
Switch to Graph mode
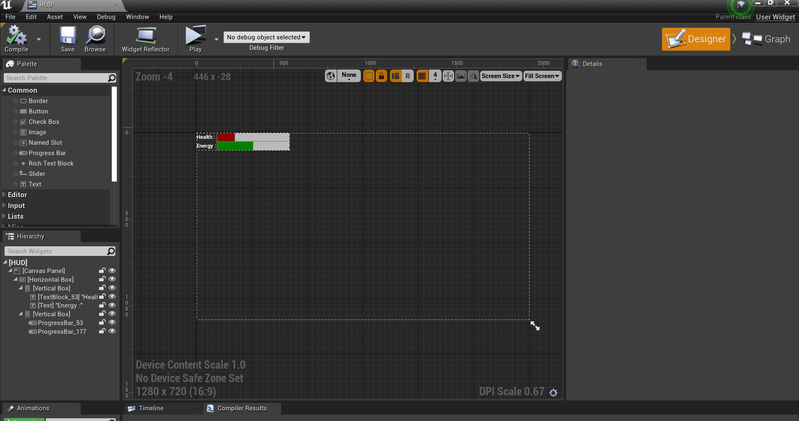pyautogui.click(x=766, y=39)
